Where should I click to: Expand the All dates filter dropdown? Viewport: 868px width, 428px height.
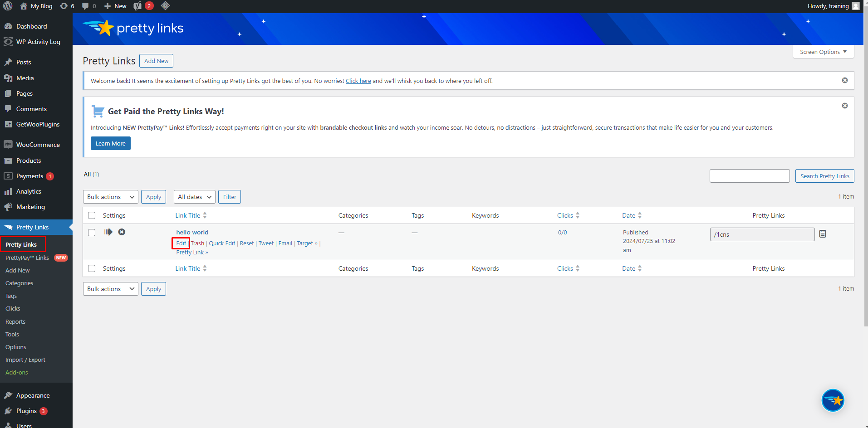[195, 197]
